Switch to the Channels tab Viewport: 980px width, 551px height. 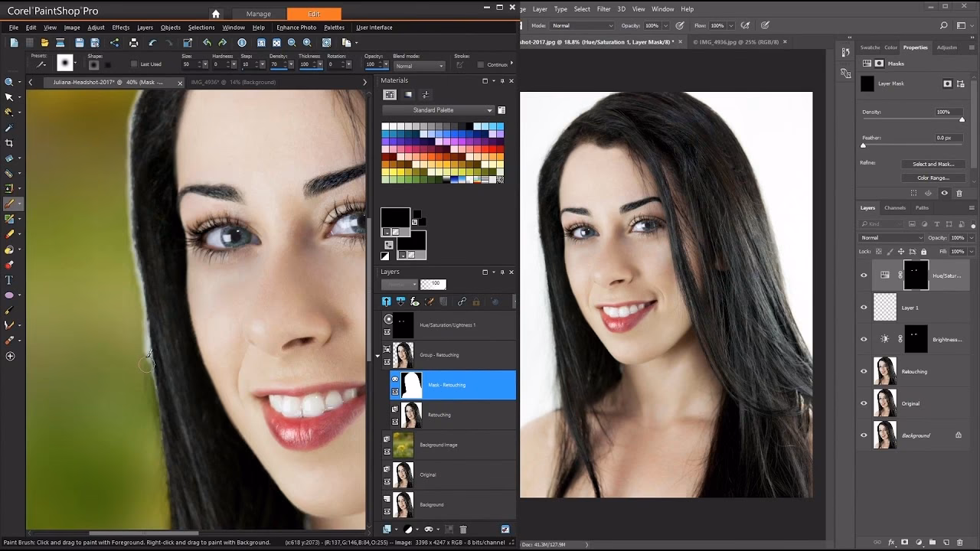(894, 207)
